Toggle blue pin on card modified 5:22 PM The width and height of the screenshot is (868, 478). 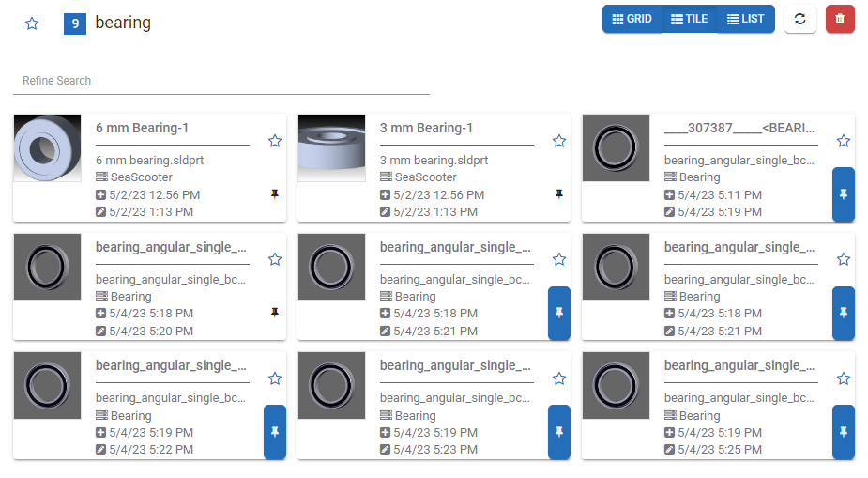(x=275, y=432)
